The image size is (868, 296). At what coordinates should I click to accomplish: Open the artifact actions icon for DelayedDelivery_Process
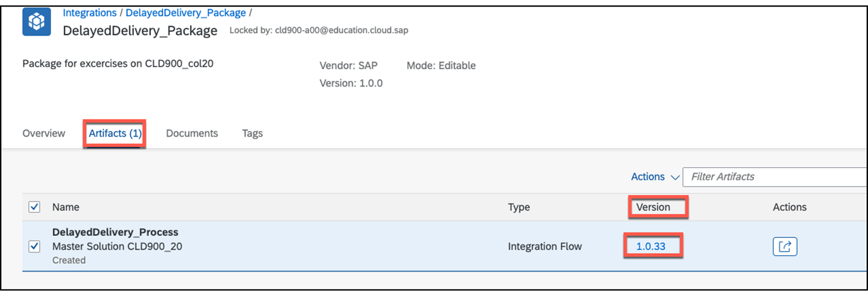coord(784,247)
